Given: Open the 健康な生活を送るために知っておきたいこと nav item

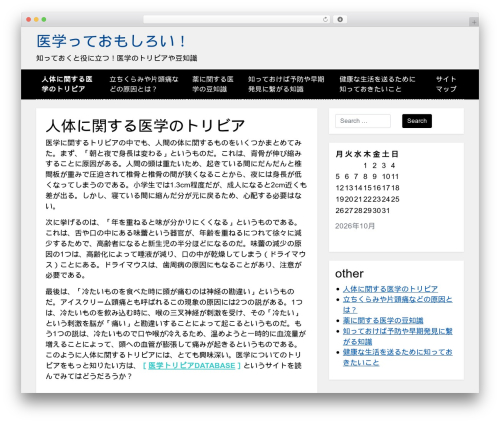Looking at the screenshot, I should (x=377, y=84).
